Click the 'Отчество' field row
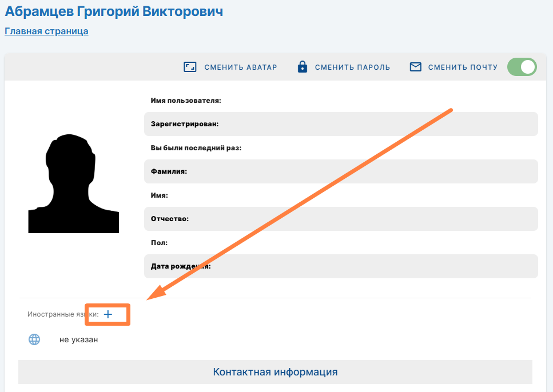 [341, 219]
